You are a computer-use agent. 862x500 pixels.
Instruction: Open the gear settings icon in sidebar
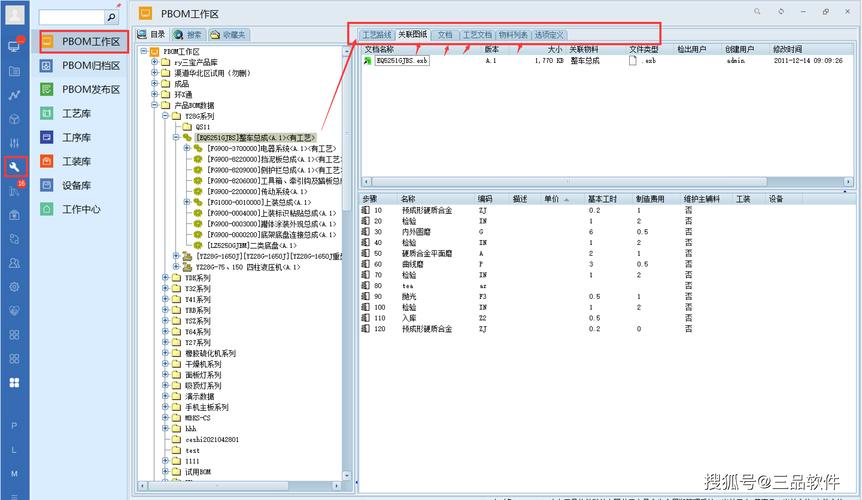click(14, 287)
